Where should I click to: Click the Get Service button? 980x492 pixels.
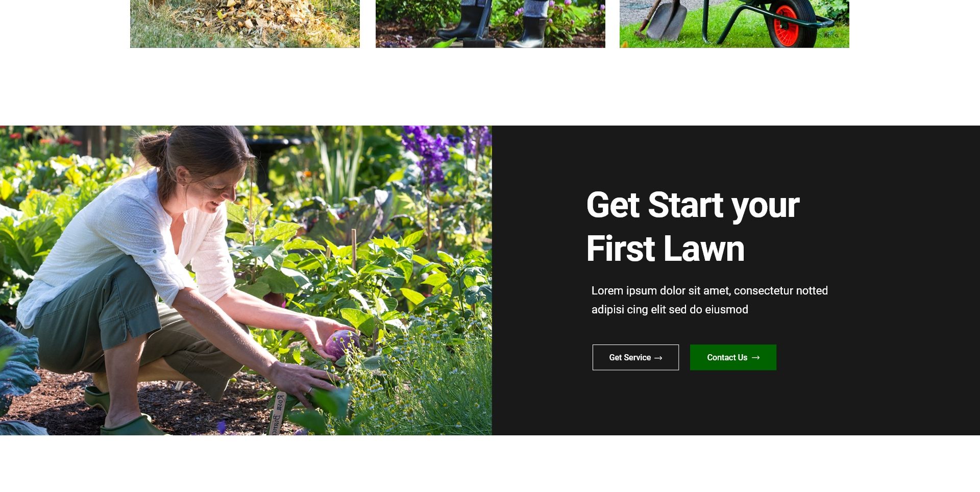coord(635,357)
